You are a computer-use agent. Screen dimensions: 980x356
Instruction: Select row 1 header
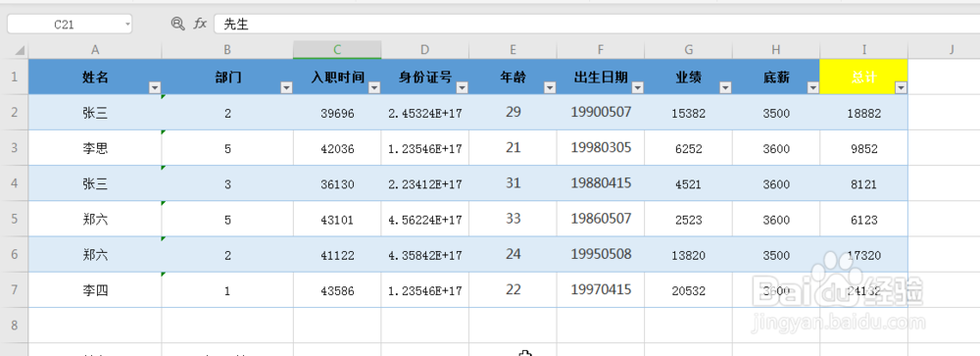click(x=15, y=76)
